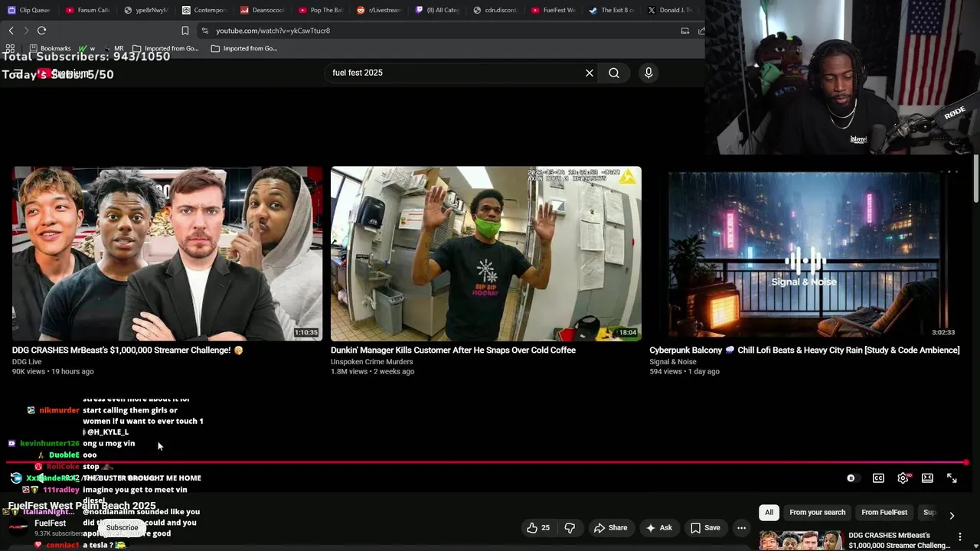Click the Share button
The width and height of the screenshot is (980, 551).
click(610, 527)
